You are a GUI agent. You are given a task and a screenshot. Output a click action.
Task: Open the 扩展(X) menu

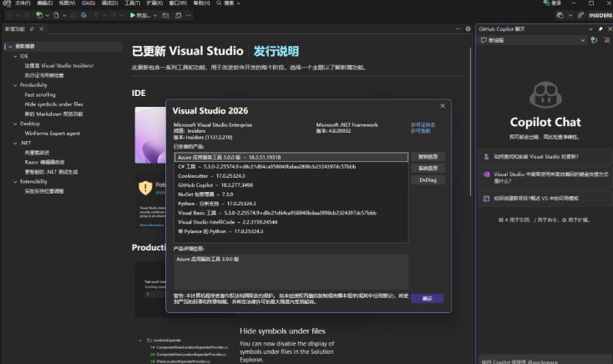pos(155,3)
